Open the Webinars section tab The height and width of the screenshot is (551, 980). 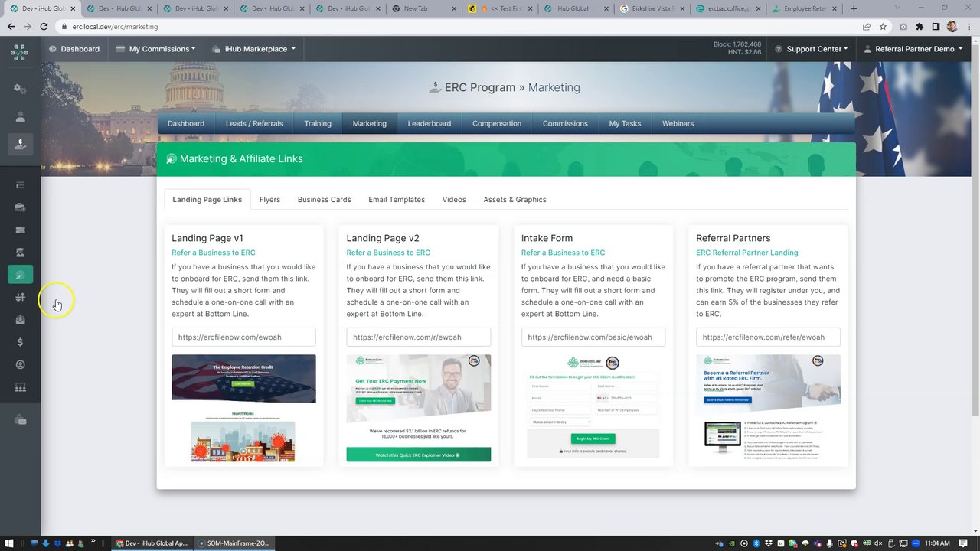tap(678, 123)
